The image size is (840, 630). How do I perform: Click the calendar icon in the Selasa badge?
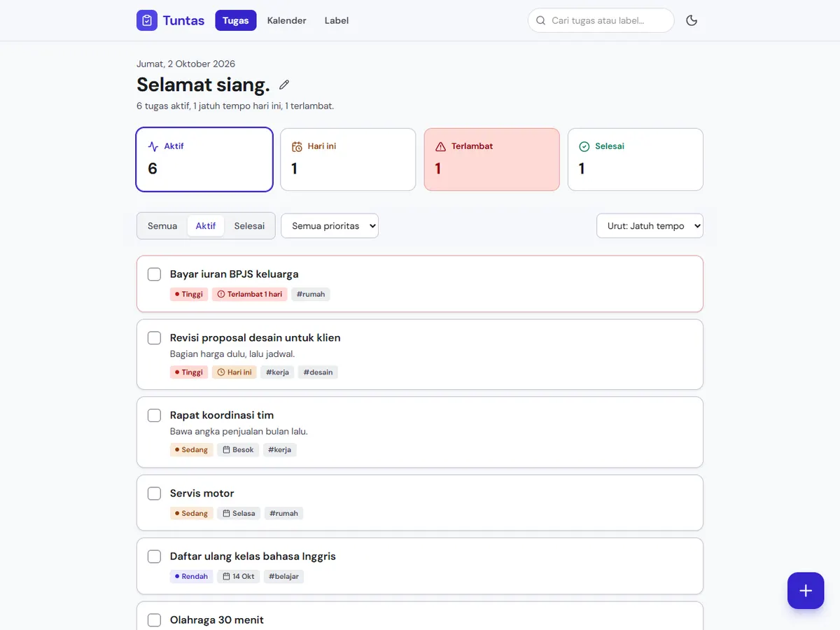pyautogui.click(x=226, y=513)
